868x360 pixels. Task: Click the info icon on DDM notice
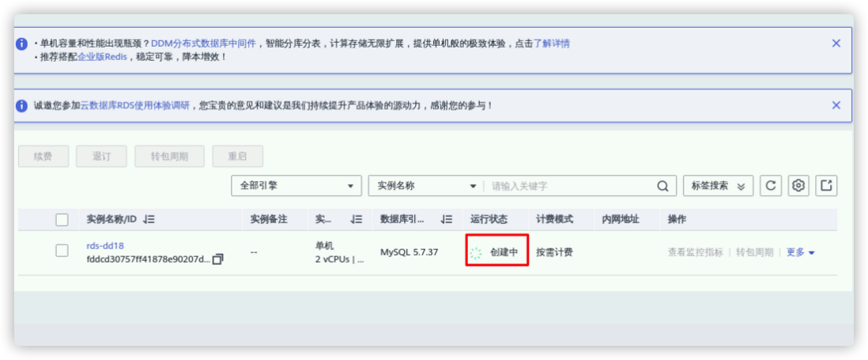click(x=21, y=44)
